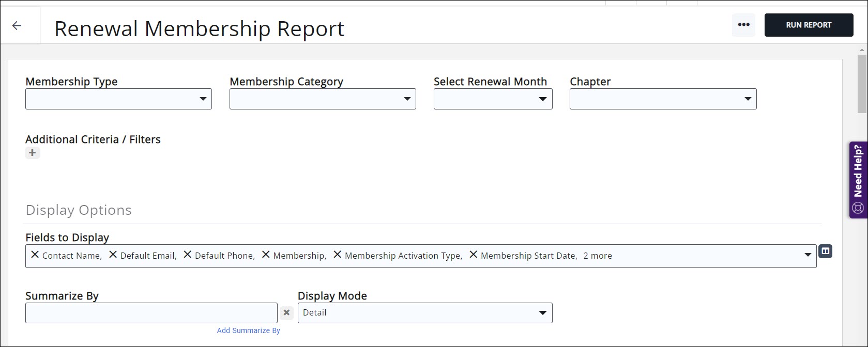
Task: Expand the Chapter dropdown
Action: click(663, 99)
